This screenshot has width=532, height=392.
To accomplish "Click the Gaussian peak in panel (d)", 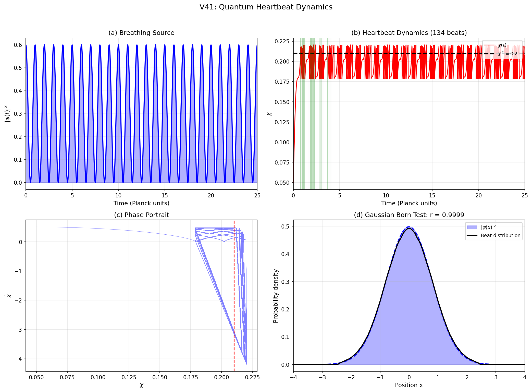I will 409,227.
